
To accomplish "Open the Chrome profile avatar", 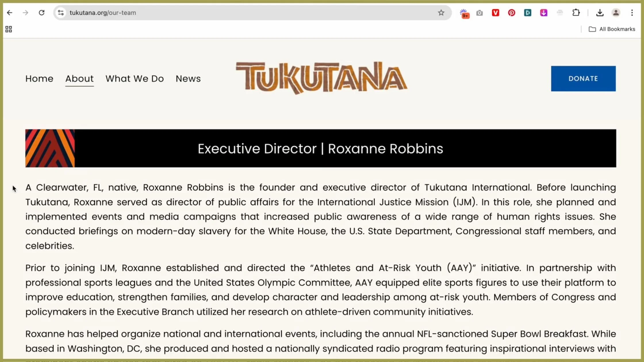I will click(x=616, y=13).
